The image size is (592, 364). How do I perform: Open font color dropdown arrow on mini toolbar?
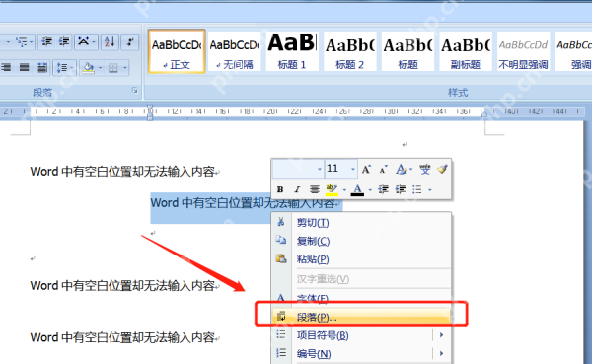pyautogui.click(x=370, y=190)
